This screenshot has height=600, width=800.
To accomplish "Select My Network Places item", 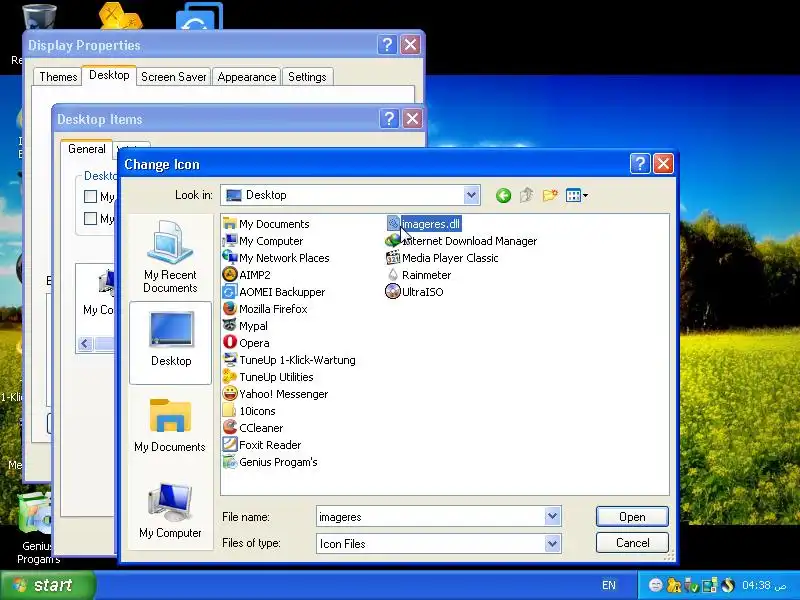I will pos(276,258).
